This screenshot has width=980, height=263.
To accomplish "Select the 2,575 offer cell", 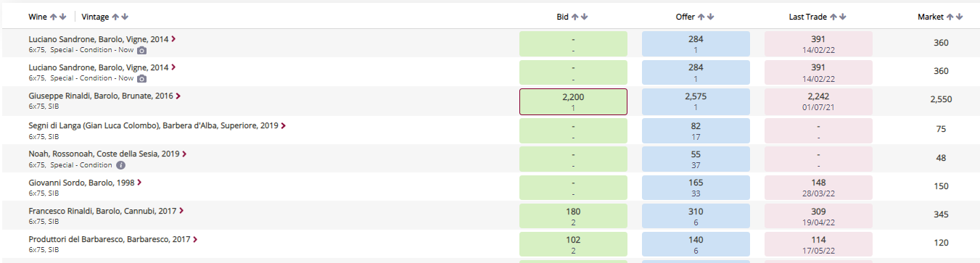I will pos(696,101).
